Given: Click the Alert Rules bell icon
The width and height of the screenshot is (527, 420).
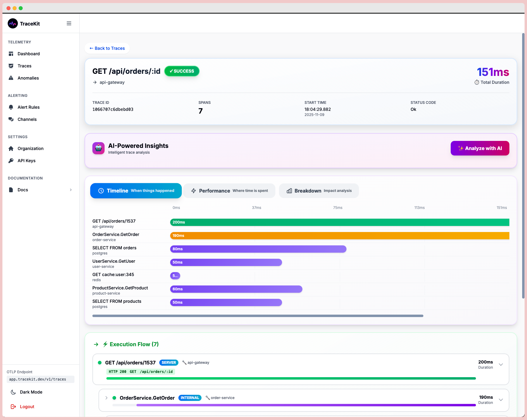Looking at the screenshot, I should (11, 107).
